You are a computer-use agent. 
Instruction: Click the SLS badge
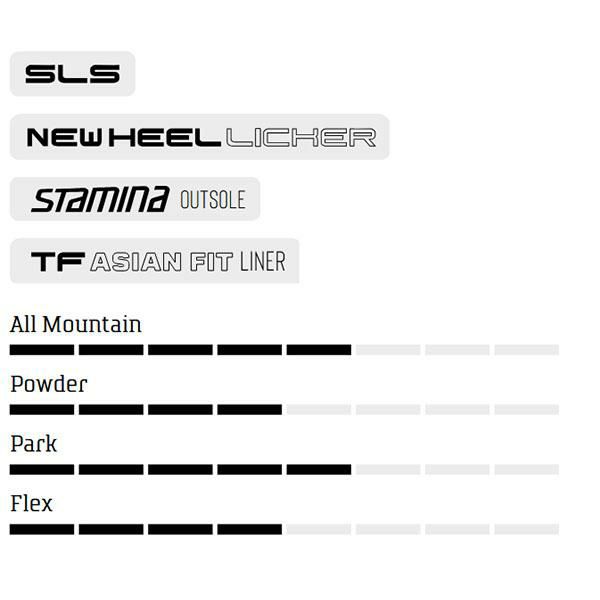pos(72,74)
